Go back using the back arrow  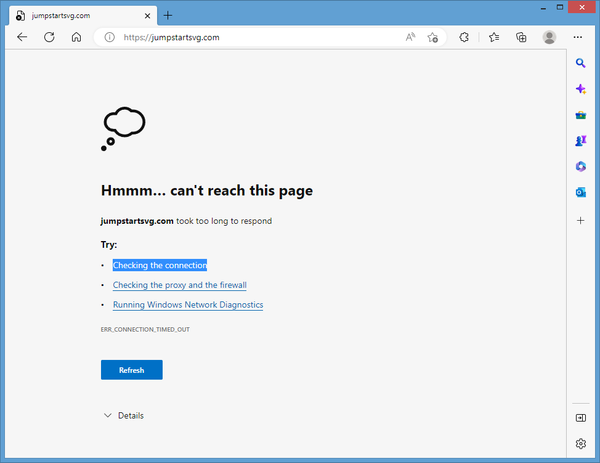[x=22, y=37]
